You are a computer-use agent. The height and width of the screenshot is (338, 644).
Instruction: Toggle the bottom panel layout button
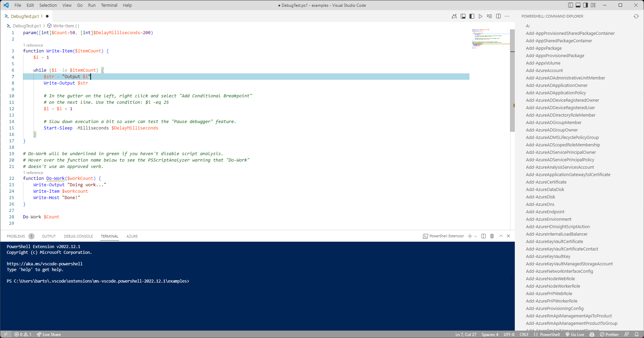pos(578,5)
